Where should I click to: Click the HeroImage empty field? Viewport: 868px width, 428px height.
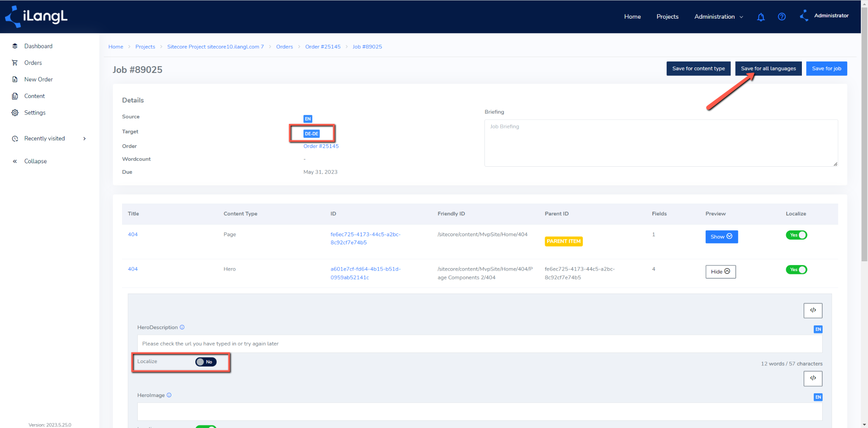coord(480,411)
